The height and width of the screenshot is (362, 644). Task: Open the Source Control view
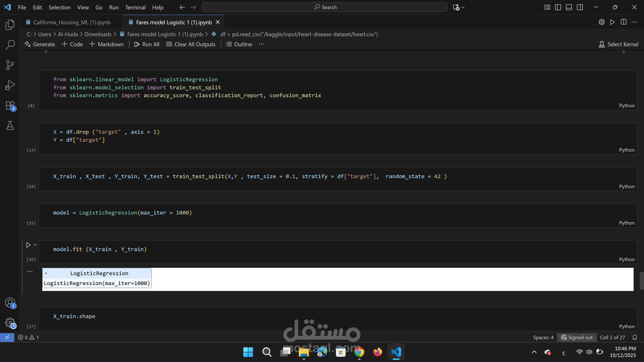[x=10, y=65]
